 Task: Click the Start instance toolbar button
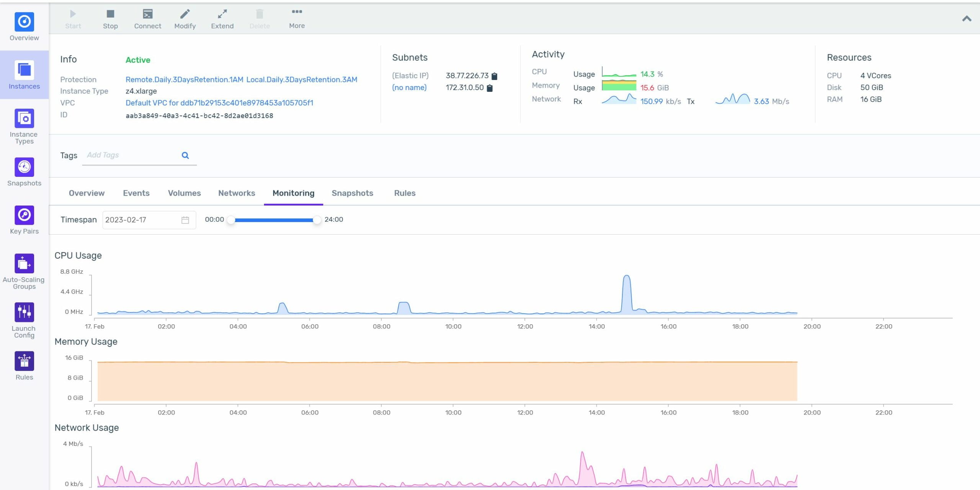point(73,19)
